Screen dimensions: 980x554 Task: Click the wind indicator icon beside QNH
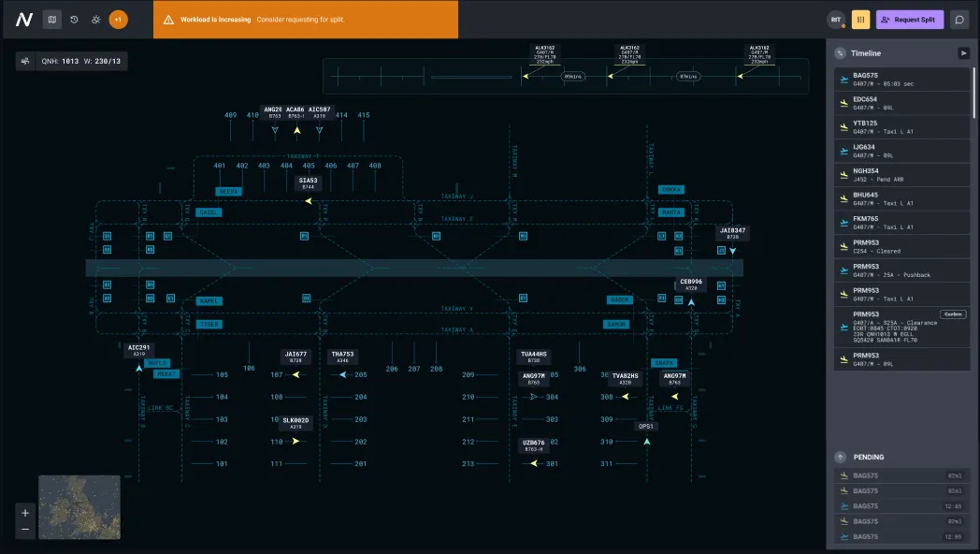[x=25, y=61]
